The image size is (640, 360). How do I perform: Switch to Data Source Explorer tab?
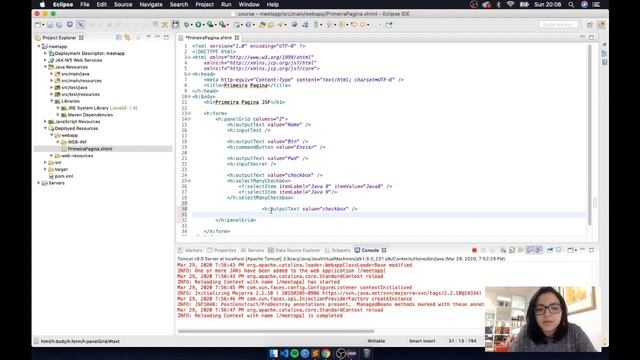(294, 250)
